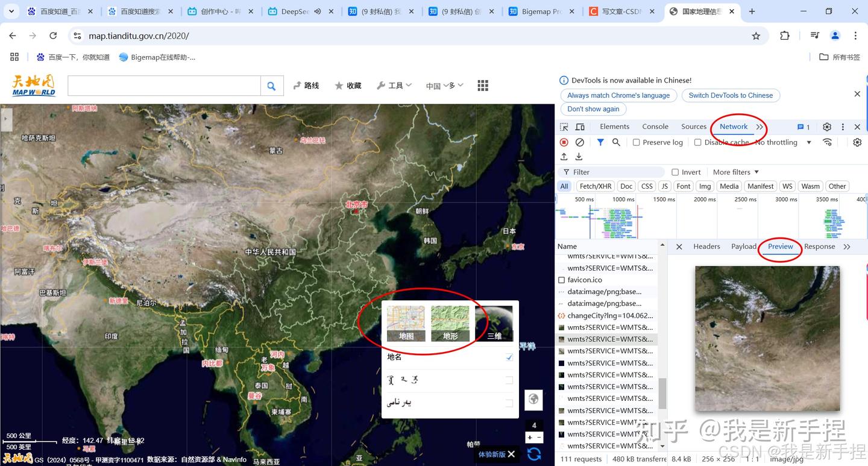Click the Don't show again button
Image resolution: width=868 pixels, height=466 pixels.
coord(593,109)
